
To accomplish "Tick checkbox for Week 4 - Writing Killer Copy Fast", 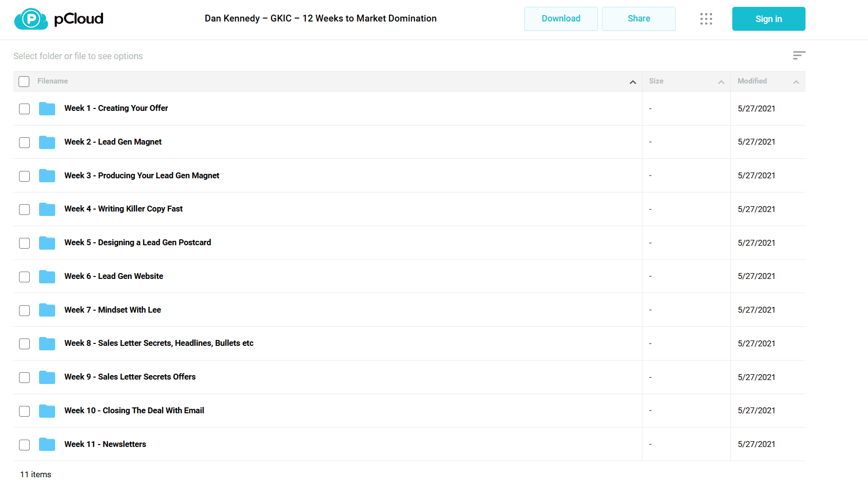I will click(x=24, y=210).
